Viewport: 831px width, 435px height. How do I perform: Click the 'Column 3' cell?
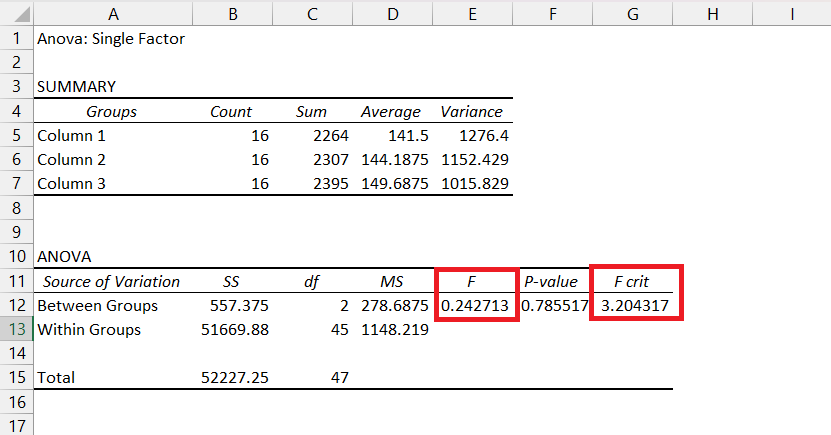click(x=71, y=183)
